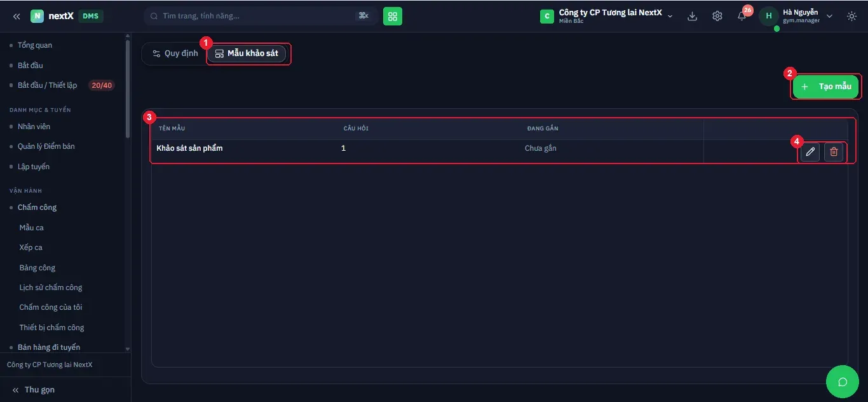Open Bảng công submenu item
Screen dimensions: 868x402
coord(37,268)
